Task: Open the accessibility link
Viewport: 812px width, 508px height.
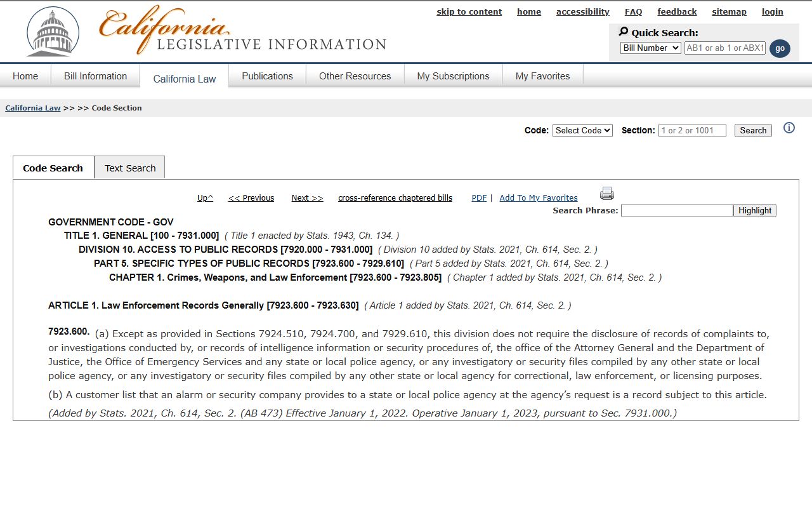Action: [583, 11]
